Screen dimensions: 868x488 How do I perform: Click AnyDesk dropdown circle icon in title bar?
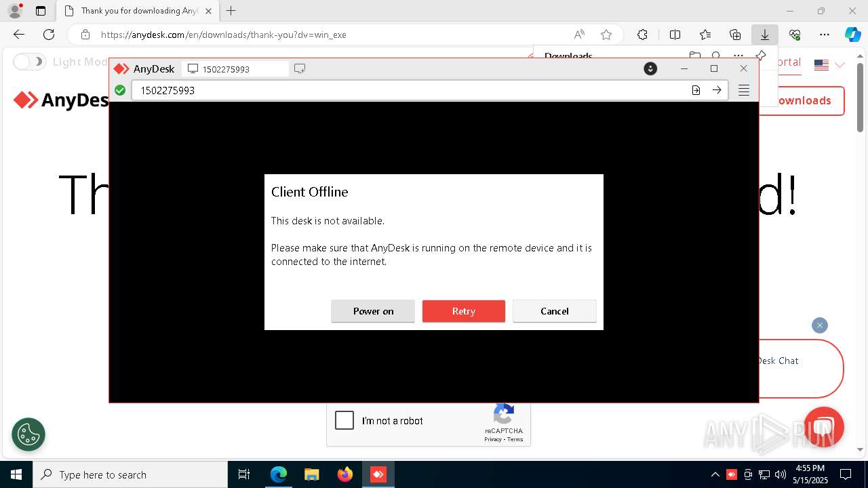point(650,68)
